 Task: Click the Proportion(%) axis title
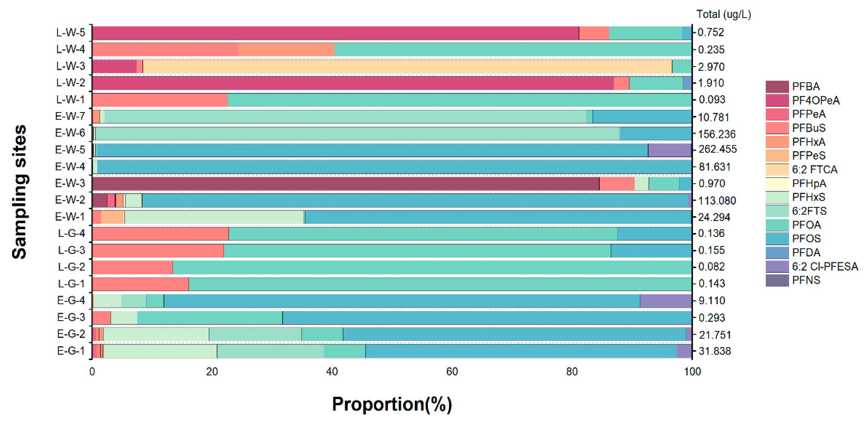pyautogui.click(x=392, y=404)
